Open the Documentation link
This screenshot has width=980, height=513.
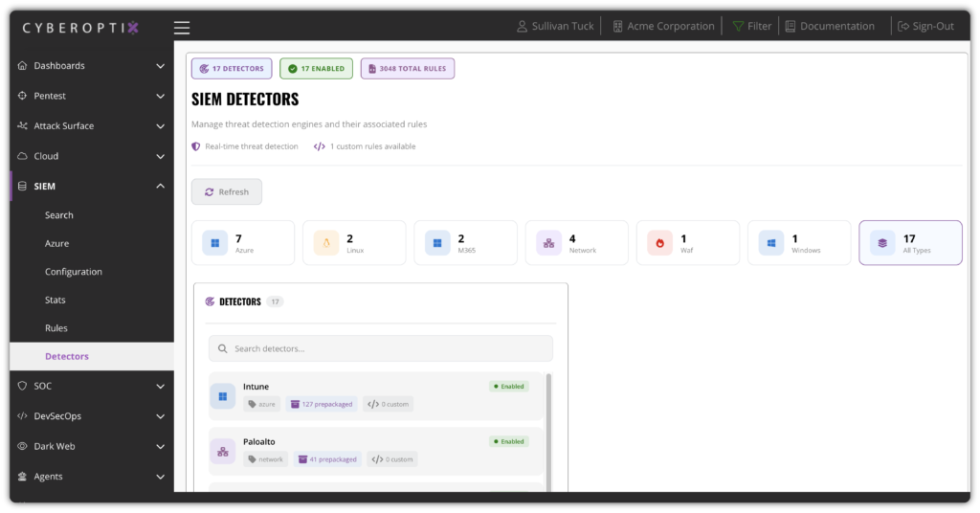pos(829,27)
